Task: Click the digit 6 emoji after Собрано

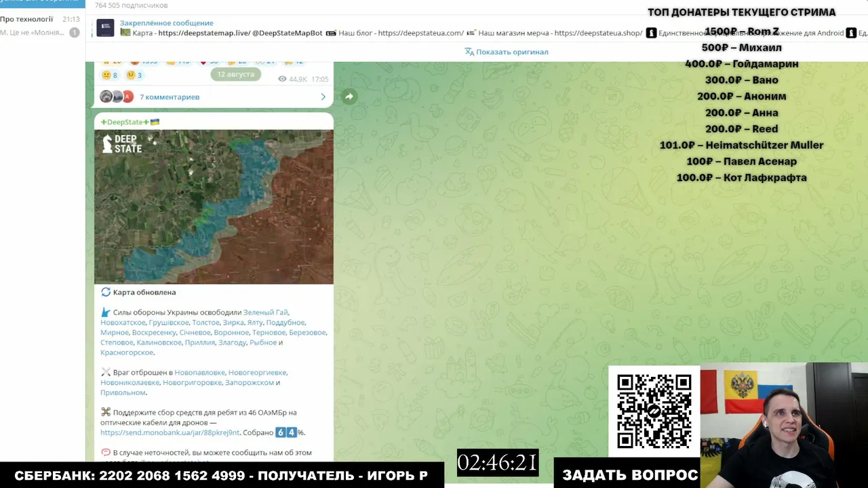Action: (280, 432)
